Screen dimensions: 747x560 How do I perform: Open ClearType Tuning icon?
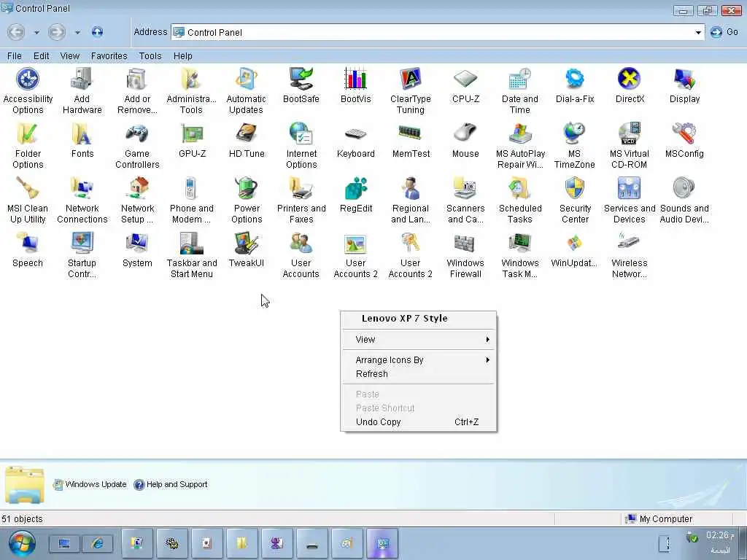pos(411,79)
